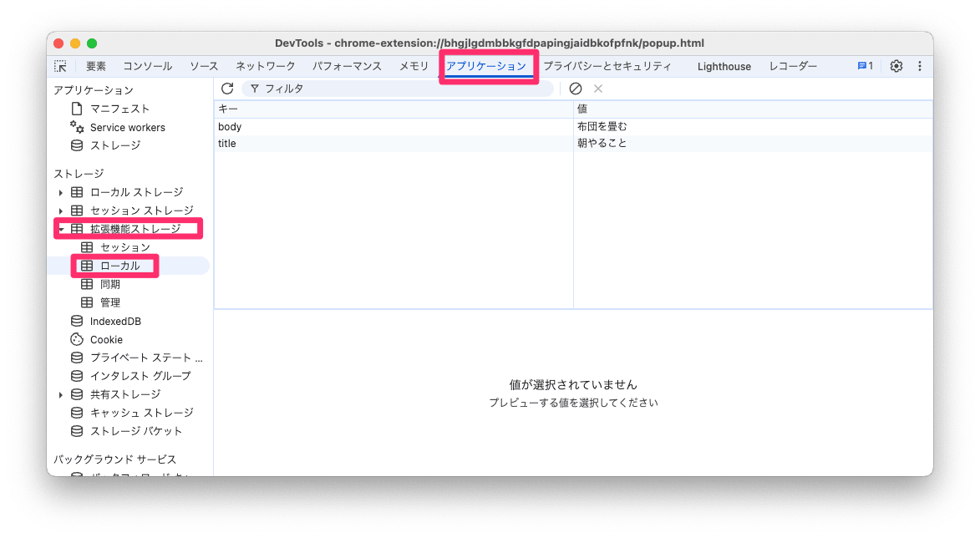This screenshot has height=538, width=980.
Task: Click the セッション ストレージ table icon
Action: point(77,211)
